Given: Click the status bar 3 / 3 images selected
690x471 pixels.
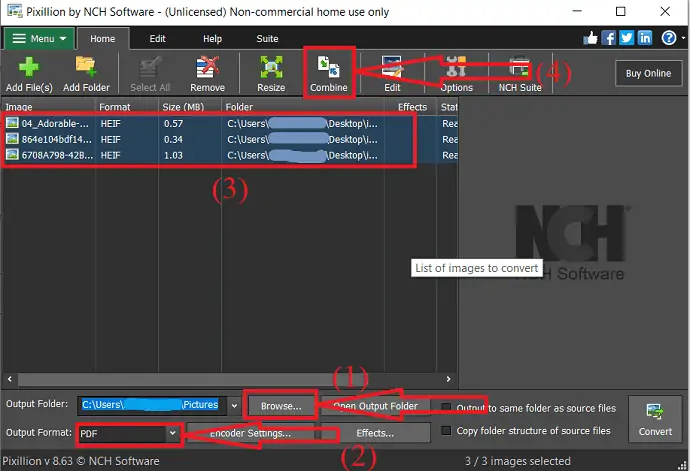Looking at the screenshot, I should click(x=518, y=461).
